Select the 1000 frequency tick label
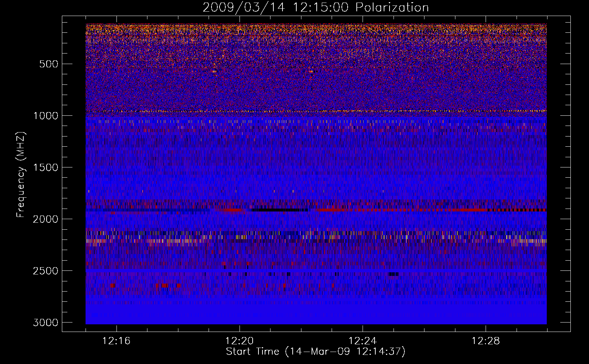The image size is (589, 364). point(46,116)
